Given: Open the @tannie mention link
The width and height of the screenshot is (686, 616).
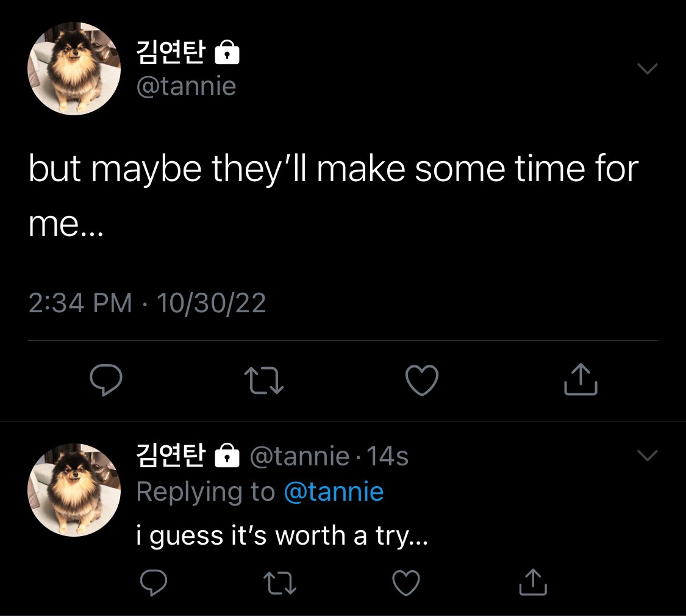Looking at the screenshot, I should (x=334, y=492).
